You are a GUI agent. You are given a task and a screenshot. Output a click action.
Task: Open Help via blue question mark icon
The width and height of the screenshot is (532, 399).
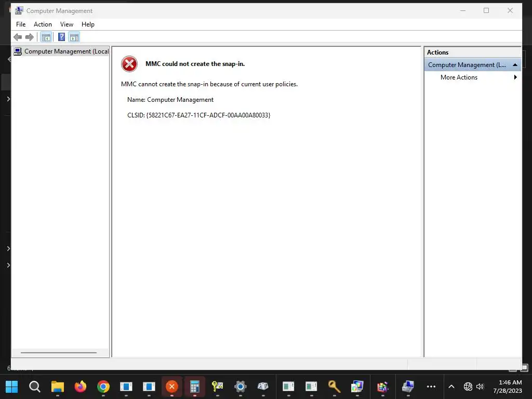pos(61,37)
